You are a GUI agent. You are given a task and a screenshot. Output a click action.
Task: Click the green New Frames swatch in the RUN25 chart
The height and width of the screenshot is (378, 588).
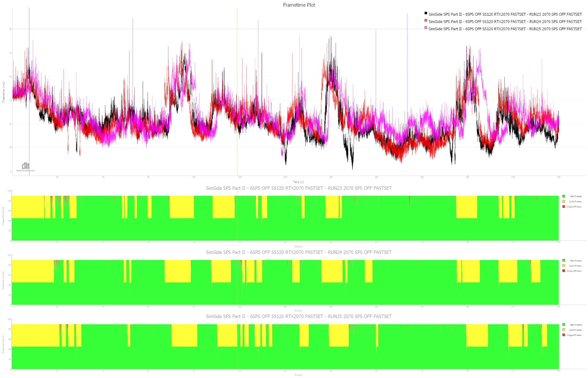point(563,325)
